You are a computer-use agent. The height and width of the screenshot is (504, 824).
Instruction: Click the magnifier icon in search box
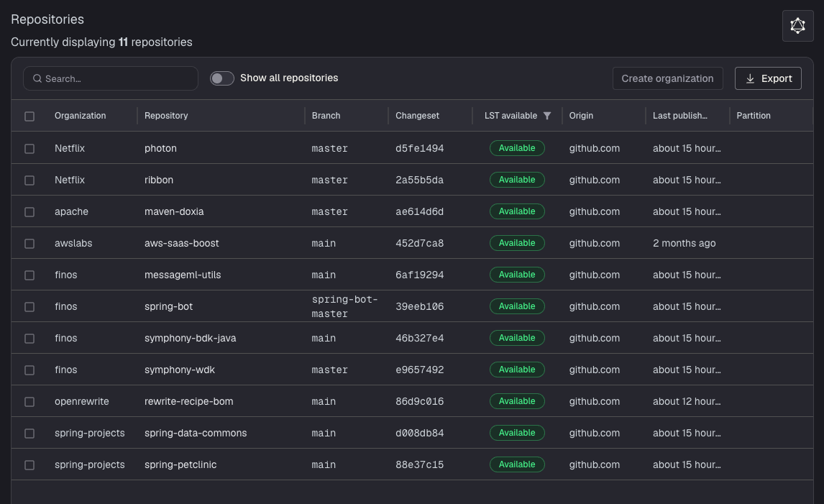pyautogui.click(x=37, y=78)
